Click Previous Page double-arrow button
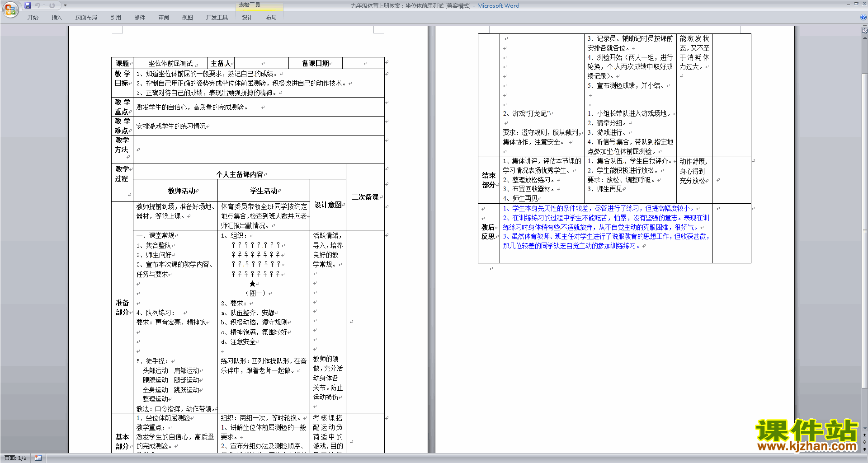Viewport: 868px width, 463px height. point(864,435)
